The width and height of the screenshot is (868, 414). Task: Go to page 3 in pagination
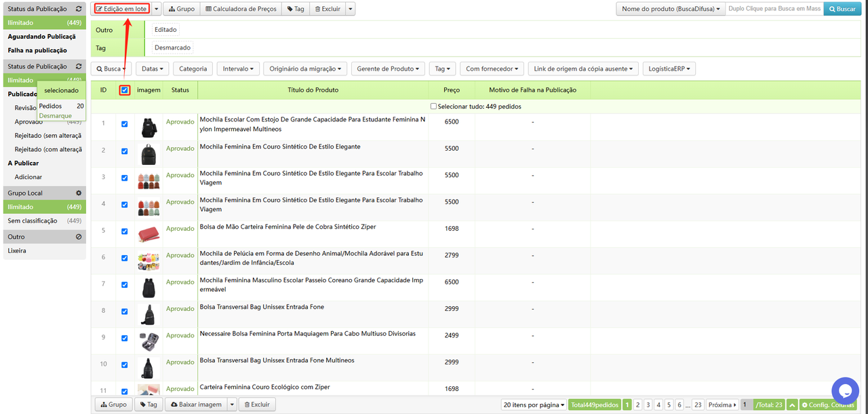pyautogui.click(x=648, y=404)
